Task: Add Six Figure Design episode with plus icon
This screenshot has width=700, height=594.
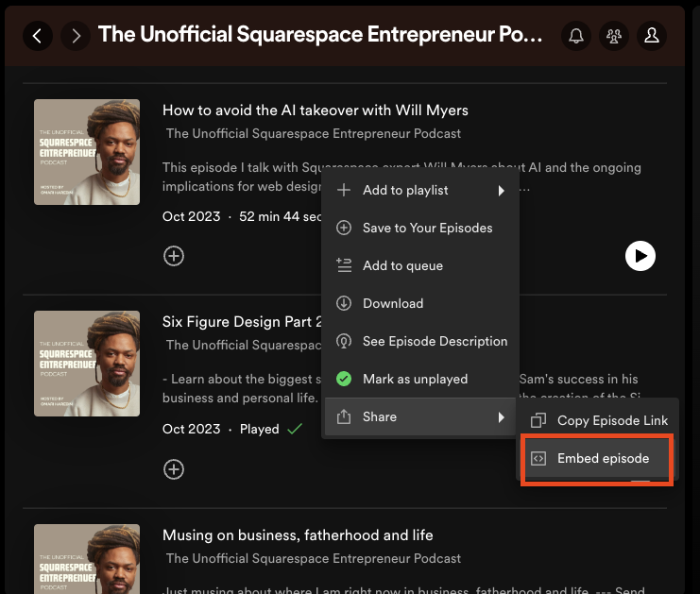Action: tap(174, 469)
